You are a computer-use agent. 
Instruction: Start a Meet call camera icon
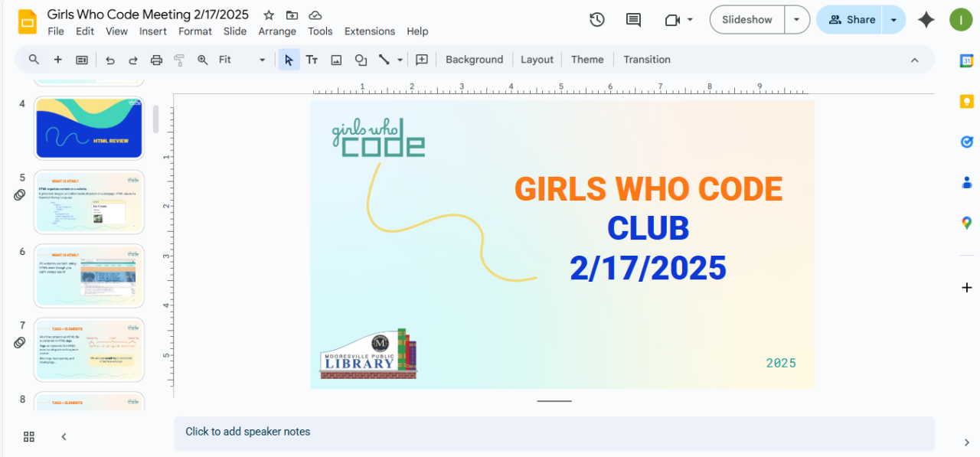(673, 20)
